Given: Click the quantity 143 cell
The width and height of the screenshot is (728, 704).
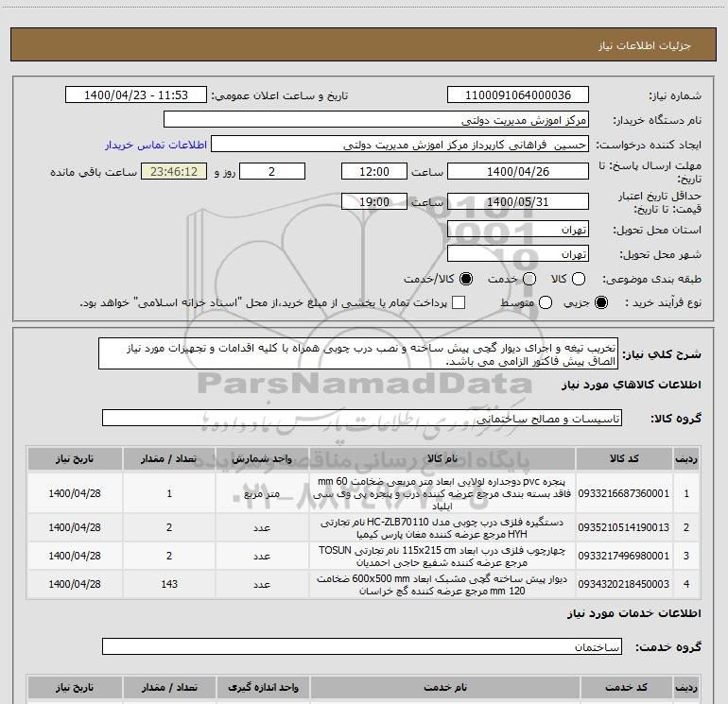Looking at the screenshot, I should tap(169, 584).
